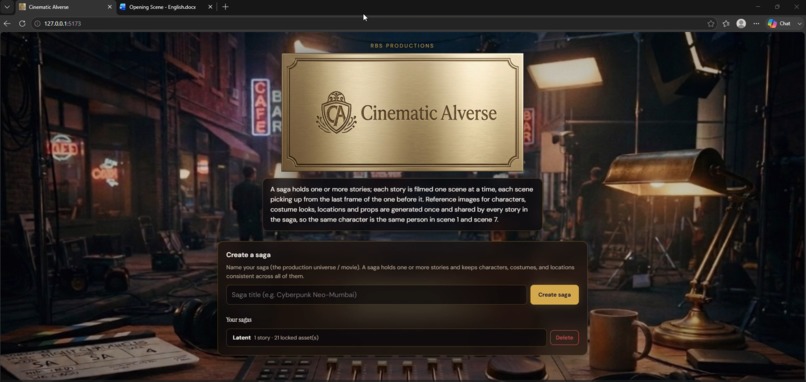Open the Latent saga row

[x=386, y=338]
